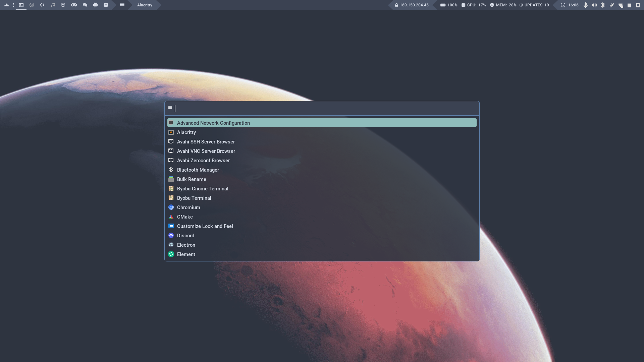
Task: Open the gamepad workspace icon
Action: click(74, 5)
